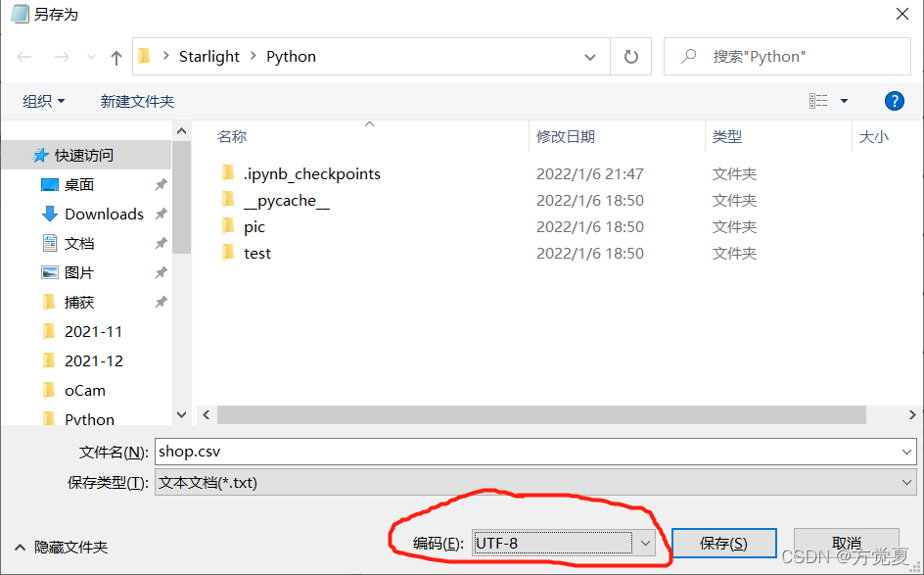Expand the 文件名 dropdown arrow
This screenshot has width=924, height=575.
click(x=906, y=453)
